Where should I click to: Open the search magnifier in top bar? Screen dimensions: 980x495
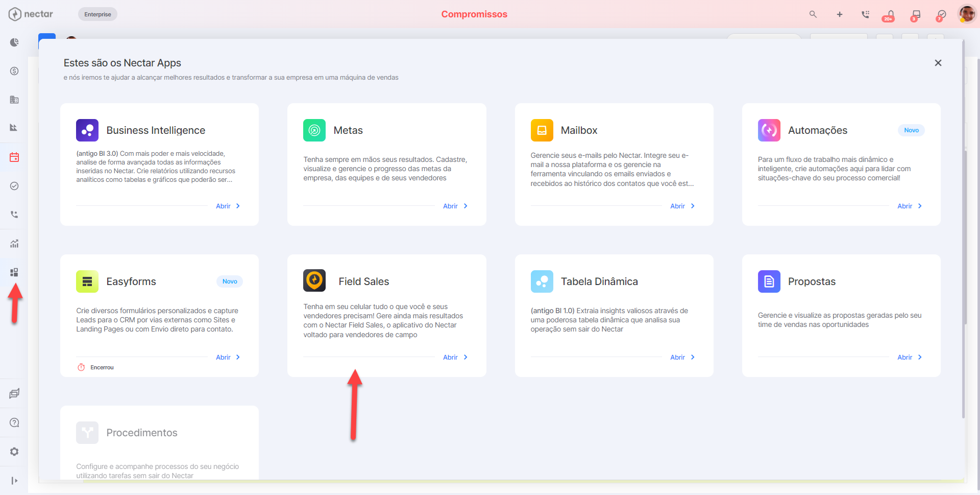813,14
